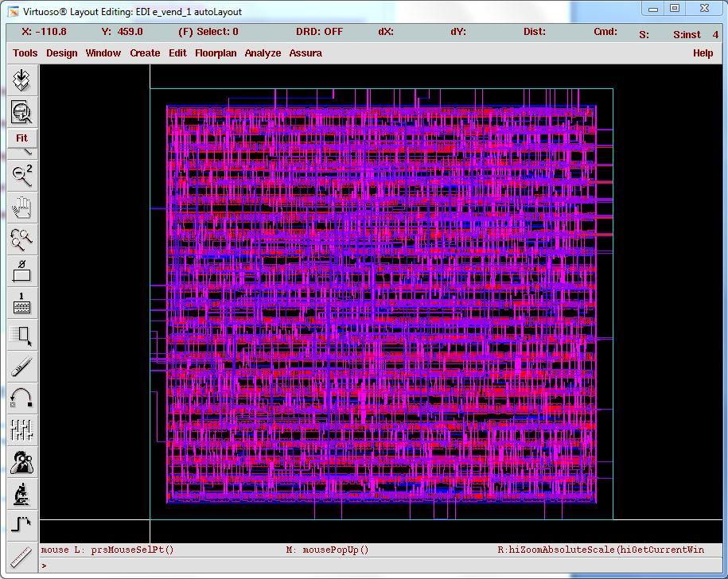
Task: Select the Properties selection-box icon
Action: [x=21, y=335]
